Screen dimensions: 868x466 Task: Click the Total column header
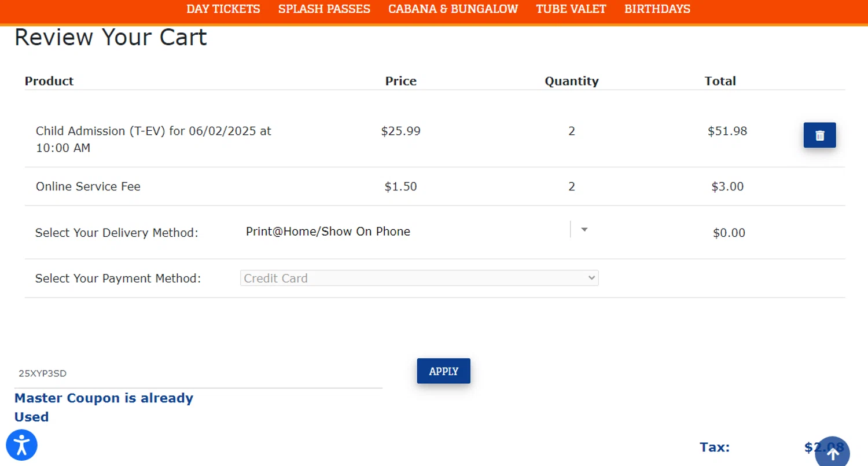[720, 81]
